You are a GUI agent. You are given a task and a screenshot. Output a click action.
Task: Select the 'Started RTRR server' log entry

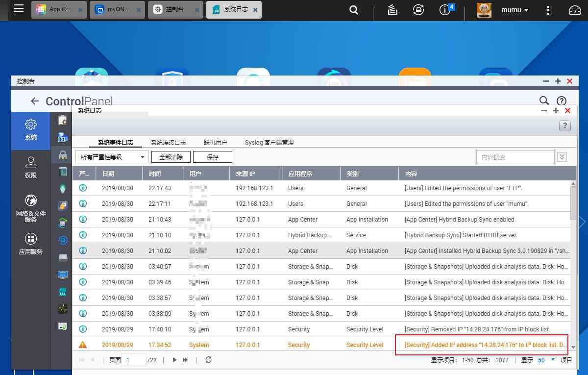[x=321, y=235]
